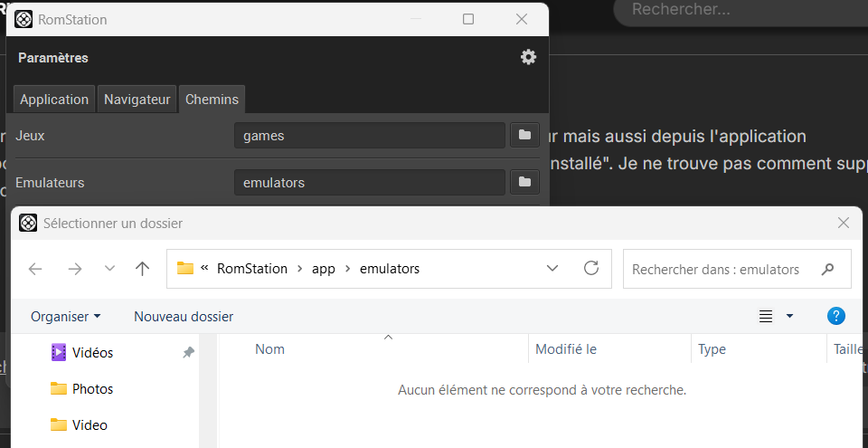868x448 pixels.
Task: Browse folder for the Jeux path
Action: click(x=524, y=136)
